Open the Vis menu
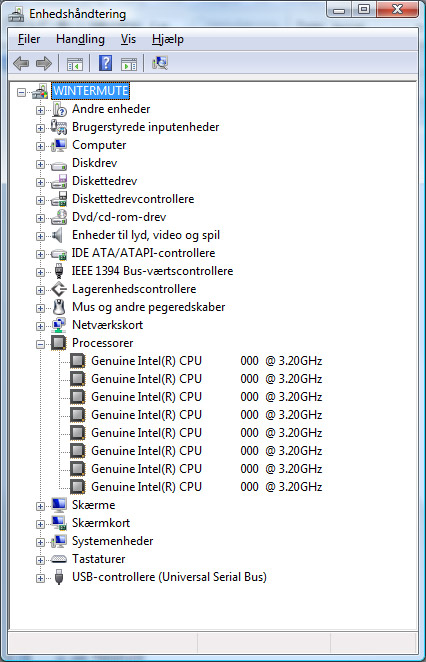The image size is (426, 662). [x=128, y=39]
